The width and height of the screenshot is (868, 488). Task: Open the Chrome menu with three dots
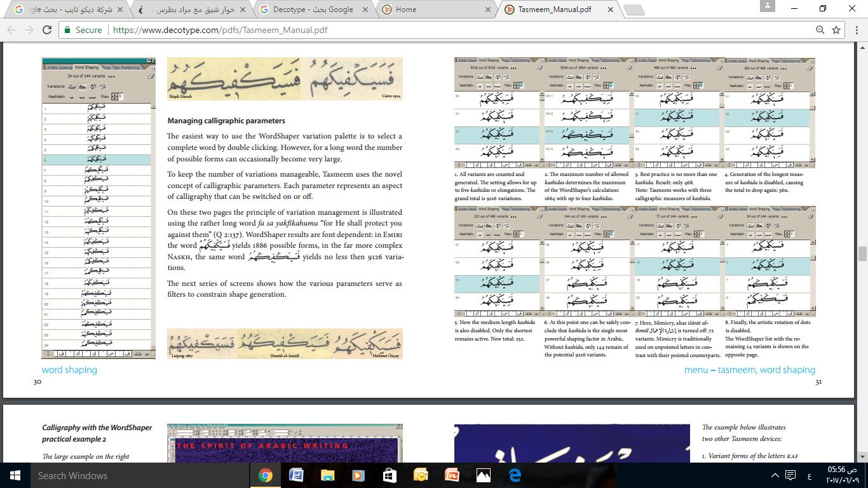[857, 30]
